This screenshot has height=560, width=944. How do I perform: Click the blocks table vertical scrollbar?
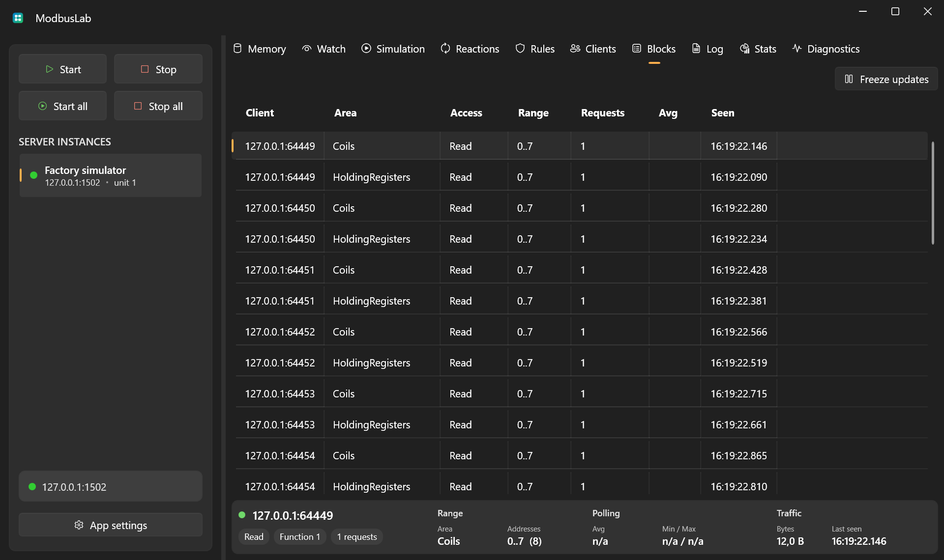(x=932, y=193)
